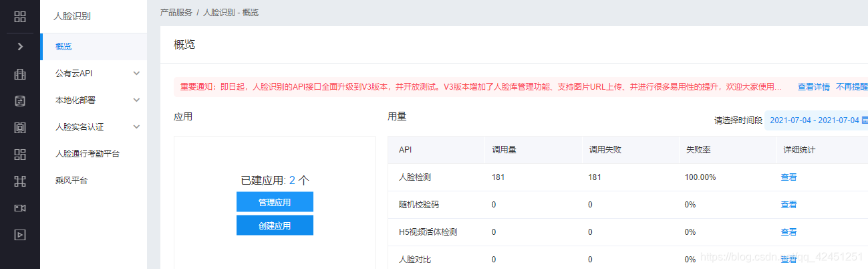This screenshot has width=868, height=269.
Task: Click the uneven tiles dashboard icon in dark sidebar
Action: pyautogui.click(x=20, y=154)
